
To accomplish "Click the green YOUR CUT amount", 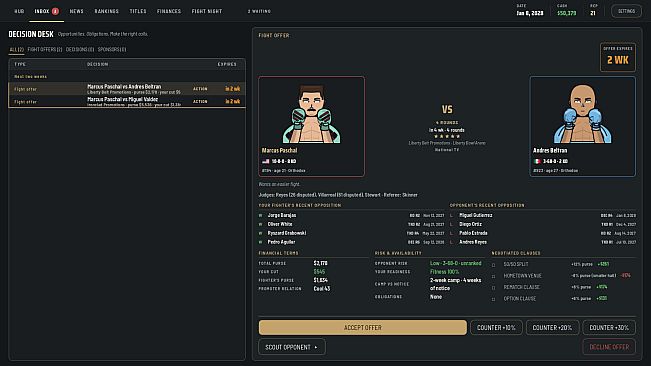I will point(319,272).
